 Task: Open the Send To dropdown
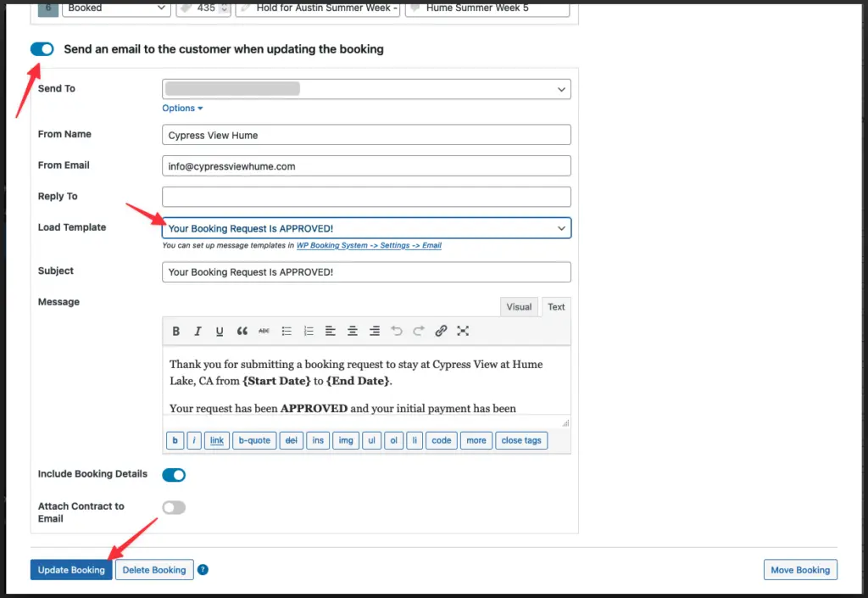pyautogui.click(x=366, y=89)
